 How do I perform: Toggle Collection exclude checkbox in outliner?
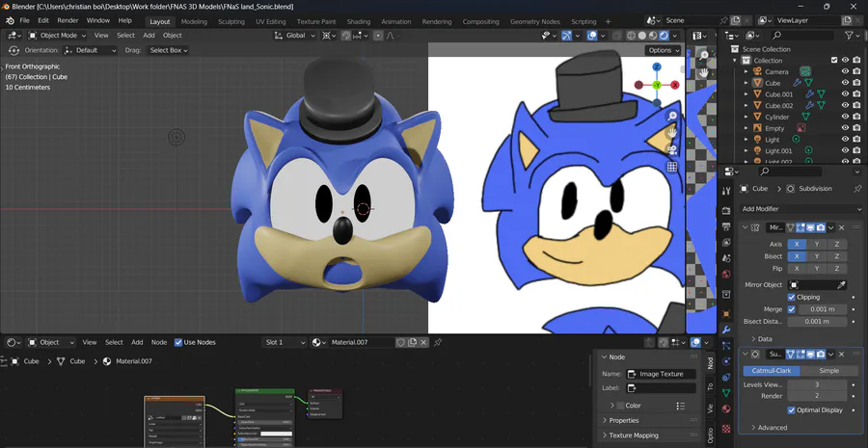click(834, 61)
